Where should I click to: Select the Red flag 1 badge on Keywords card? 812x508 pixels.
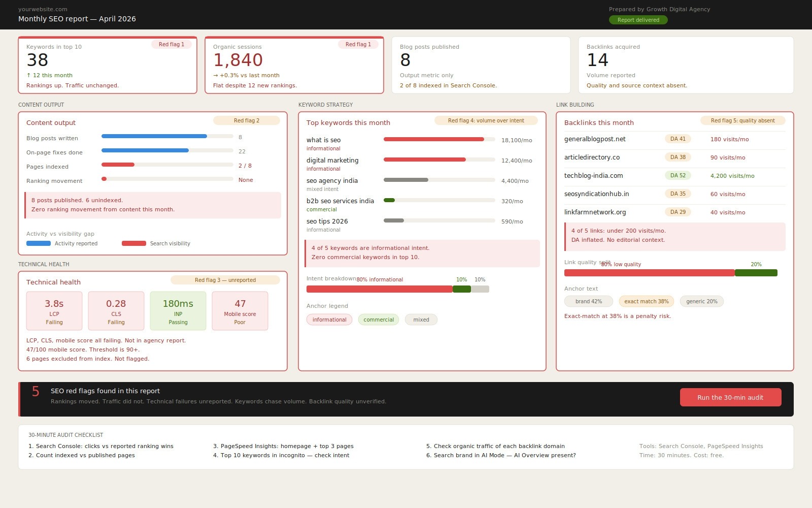coord(172,44)
